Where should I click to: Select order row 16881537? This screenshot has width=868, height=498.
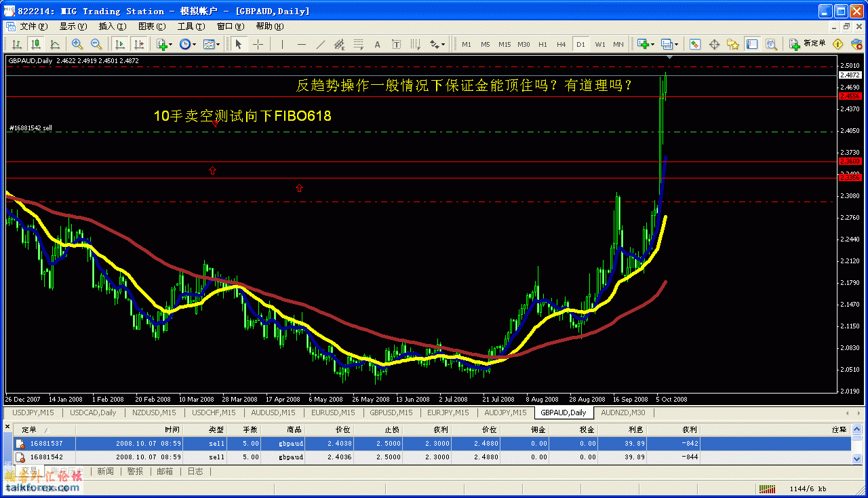[431, 443]
